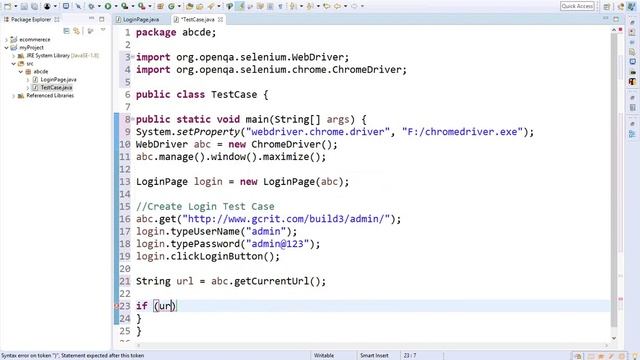Expand the Referenced Libraries node
Viewport: 640px width, 360px height.
click(x=13, y=96)
